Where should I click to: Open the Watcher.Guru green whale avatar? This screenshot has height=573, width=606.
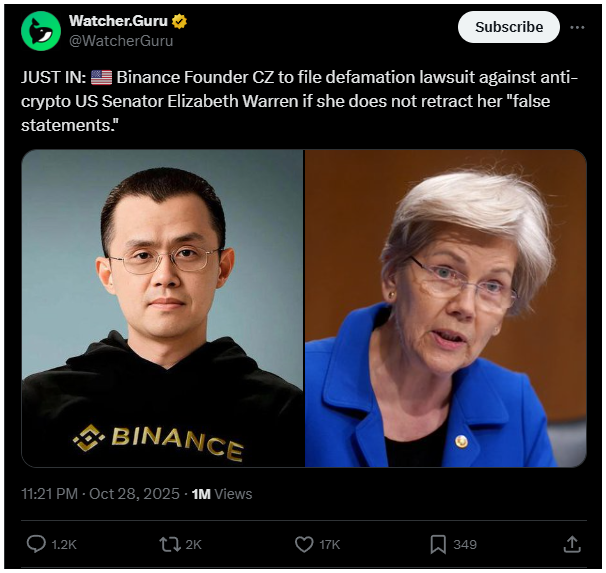coord(41,31)
